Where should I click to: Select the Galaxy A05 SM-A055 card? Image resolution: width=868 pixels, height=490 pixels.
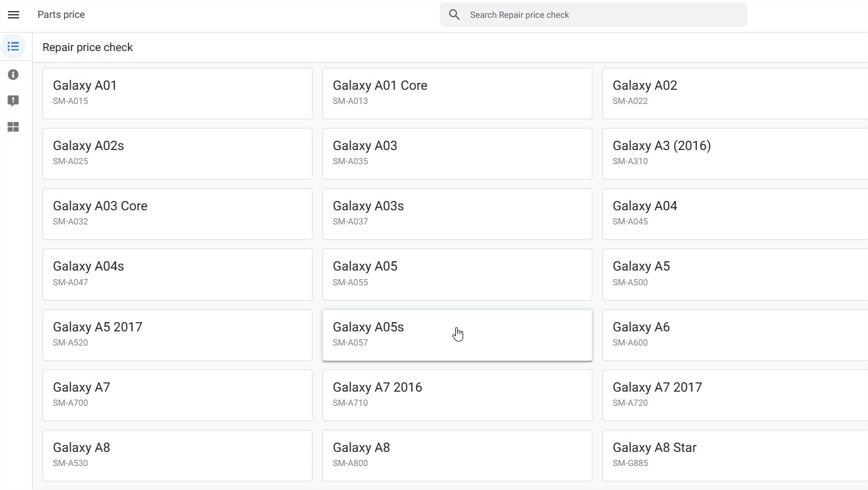tap(457, 274)
